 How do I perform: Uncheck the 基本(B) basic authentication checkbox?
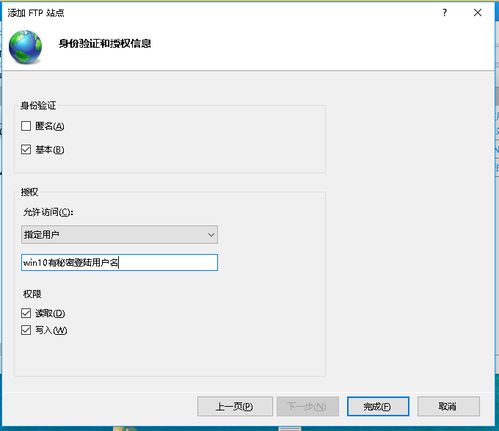tap(26, 149)
